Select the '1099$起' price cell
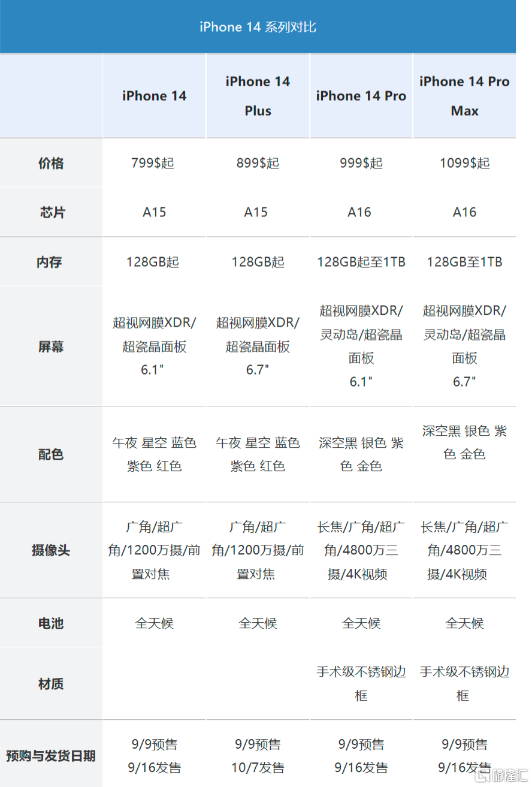The width and height of the screenshot is (532, 787). point(464,163)
